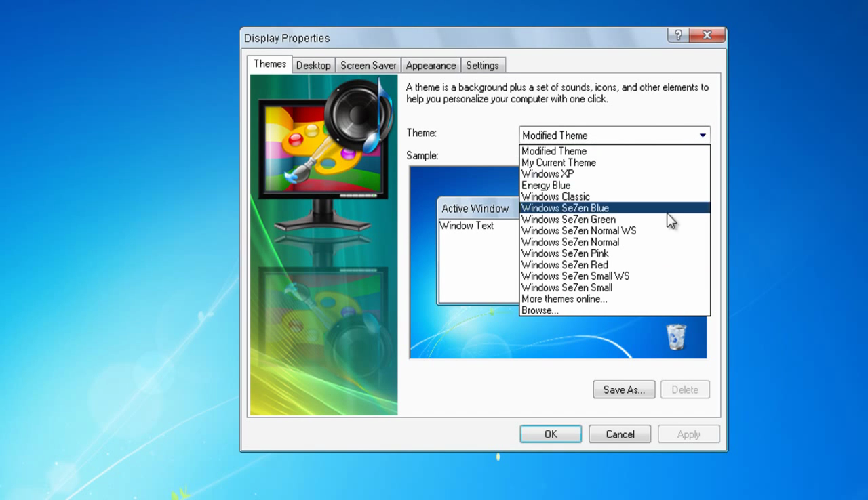The height and width of the screenshot is (500, 868).
Task: Choose Windows Se7en Small WS theme
Action: tap(614, 276)
